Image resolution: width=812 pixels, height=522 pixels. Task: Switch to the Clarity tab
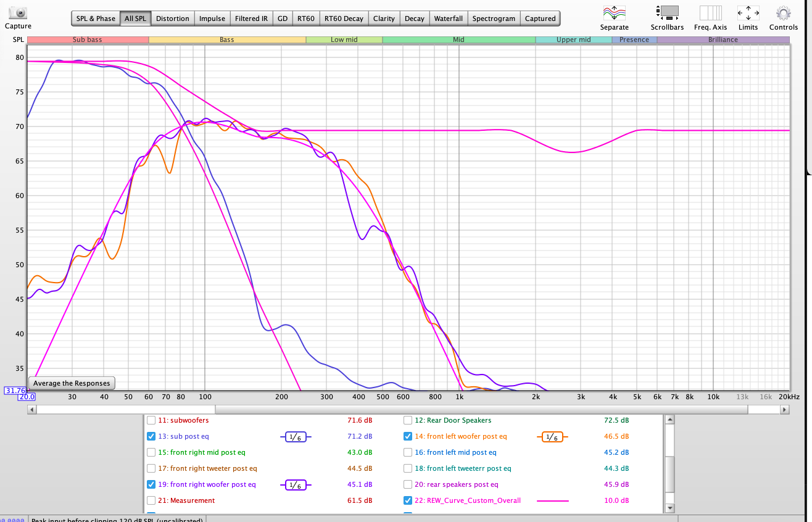(x=384, y=19)
